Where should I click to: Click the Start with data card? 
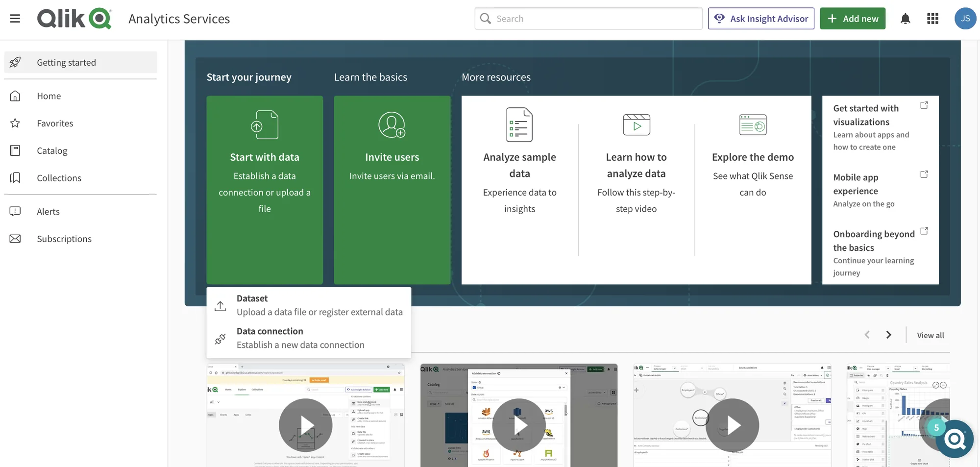[265, 190]
